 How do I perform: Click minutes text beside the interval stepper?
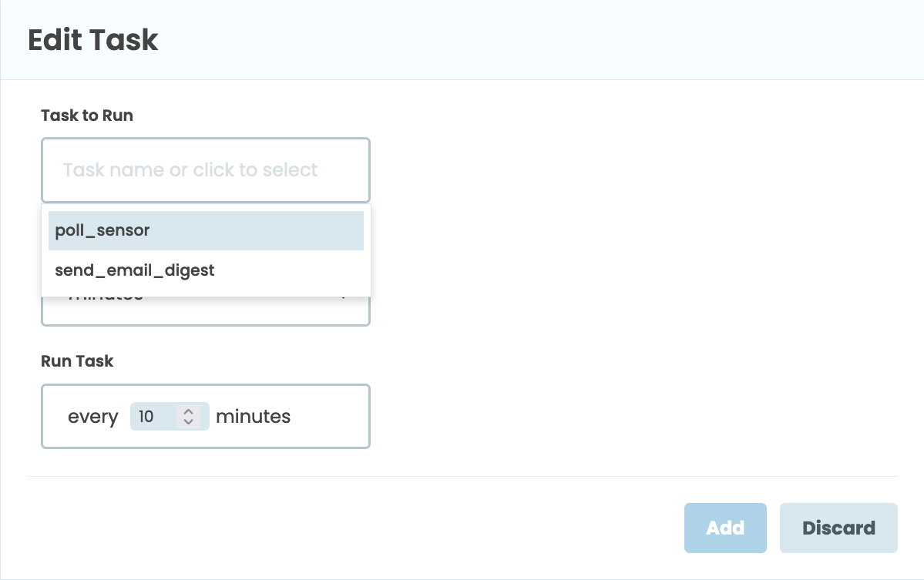click(253, 416)
